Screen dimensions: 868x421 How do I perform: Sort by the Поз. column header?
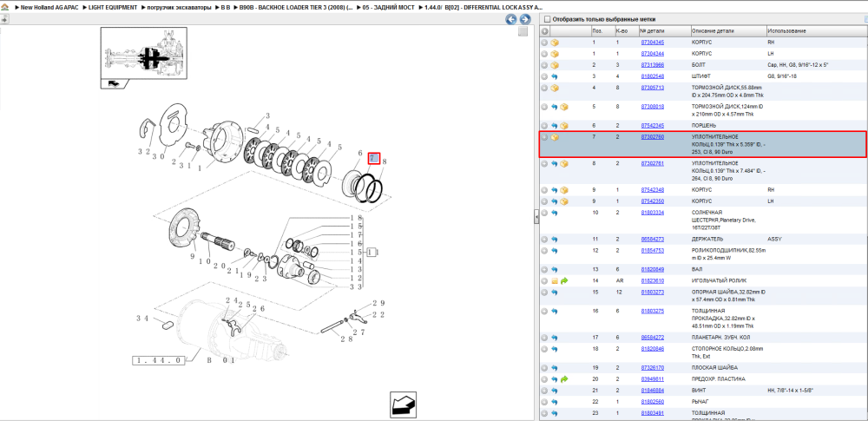tap(602, 31)
